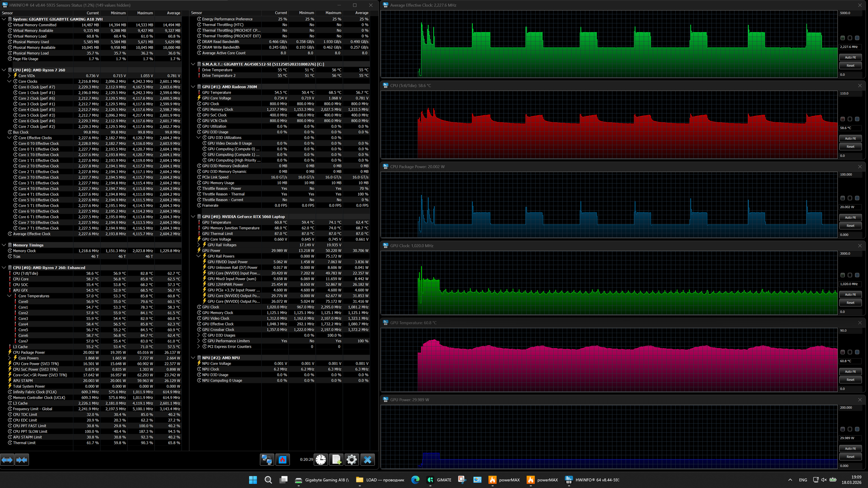The width and height of the screenshot is (868, 488).
Task: Click the expand columns arrows button
Action: pyautogui.click(x=7, y=460)
